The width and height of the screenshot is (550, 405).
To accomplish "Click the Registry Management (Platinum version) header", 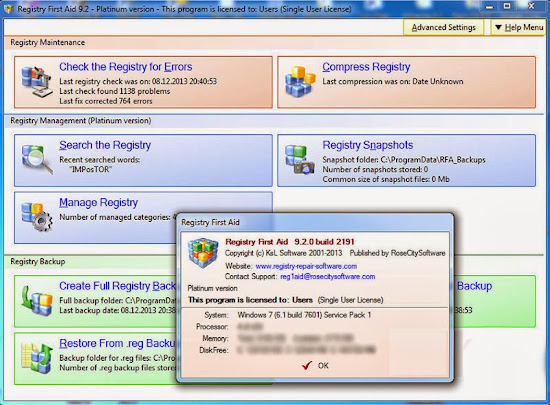I will (81, 121).
